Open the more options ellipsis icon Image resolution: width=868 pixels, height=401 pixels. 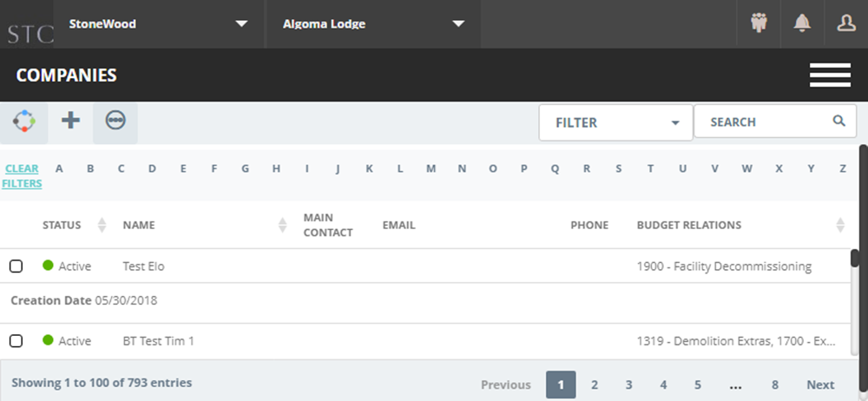point(115,120)
